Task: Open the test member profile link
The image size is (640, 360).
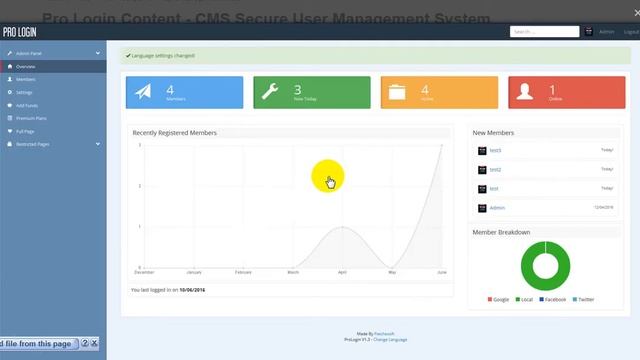Action: pos(494,189)
